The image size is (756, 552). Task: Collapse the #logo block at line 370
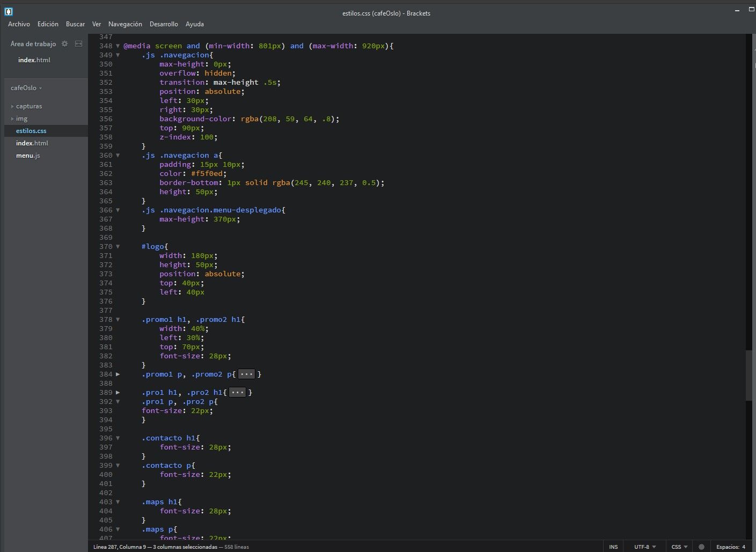click(x=118, y=247)
